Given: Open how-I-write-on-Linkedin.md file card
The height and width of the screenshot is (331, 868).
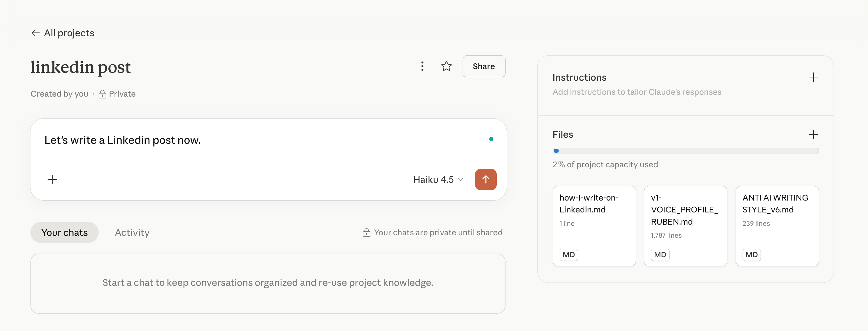Looking at the screenshot, I should click(x=594, y=226).
